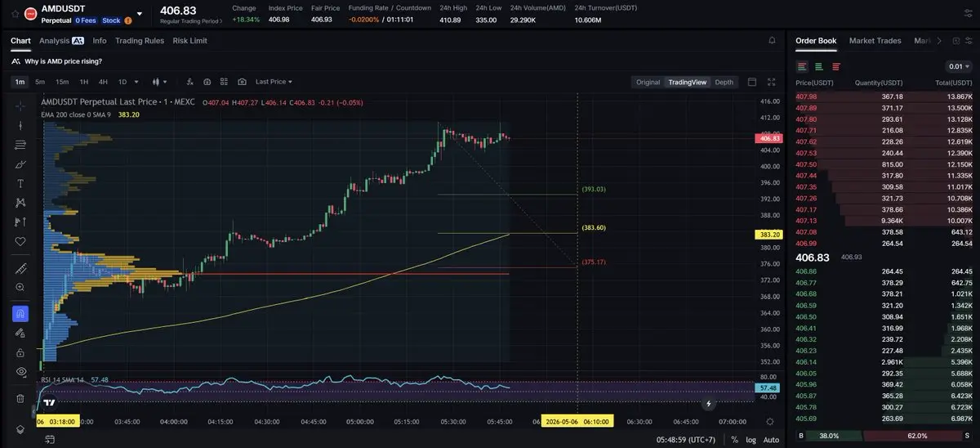Screen dimensions: 980x448
Task: Click the trash remove drawings icon
Action: tap(20, 398)
